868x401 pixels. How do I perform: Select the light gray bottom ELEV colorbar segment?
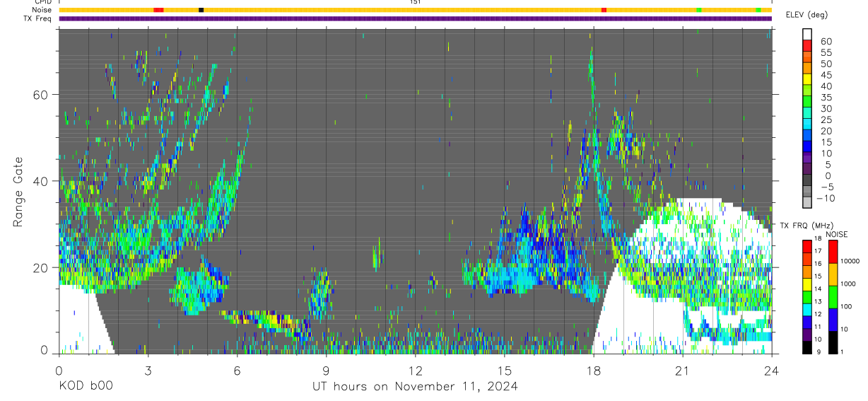(x=807, y=204)
